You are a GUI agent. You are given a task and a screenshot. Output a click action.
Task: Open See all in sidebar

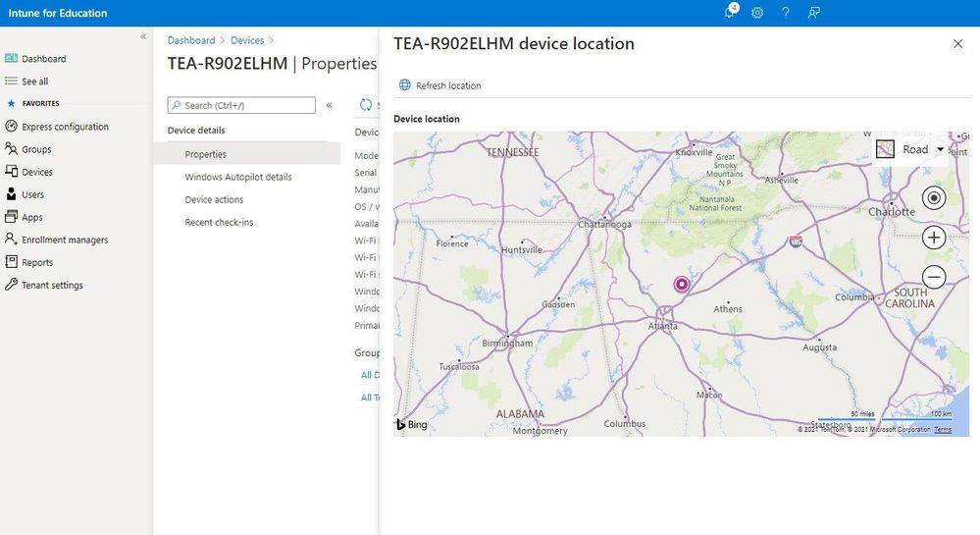(35, 81)
